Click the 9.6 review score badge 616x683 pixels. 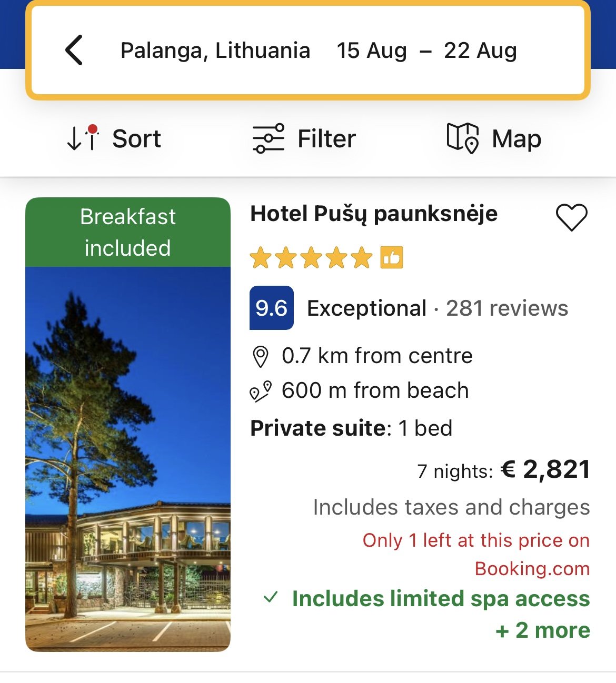271,308
